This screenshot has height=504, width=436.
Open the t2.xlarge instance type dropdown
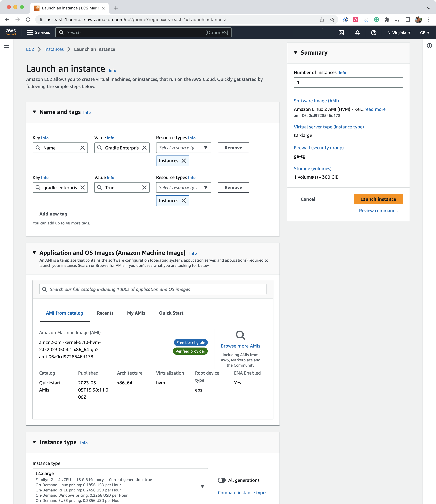click(x=120, y=486)
